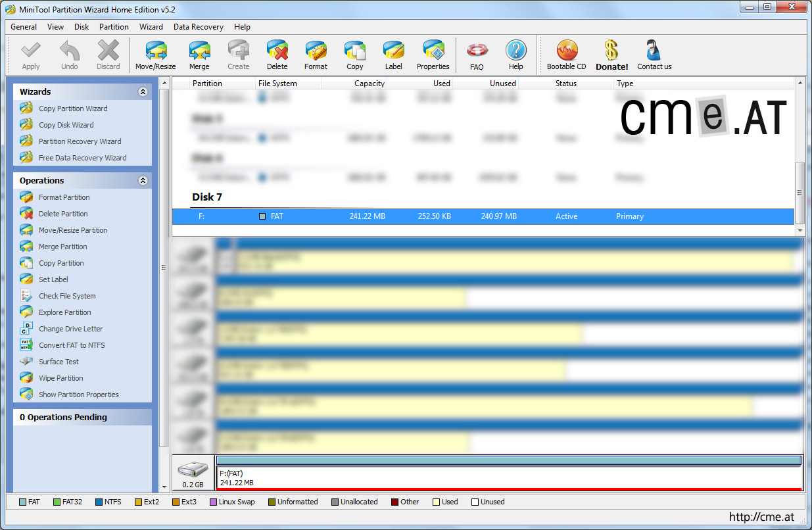
Task: Open the Wizard menu
Action: [151, 27]
